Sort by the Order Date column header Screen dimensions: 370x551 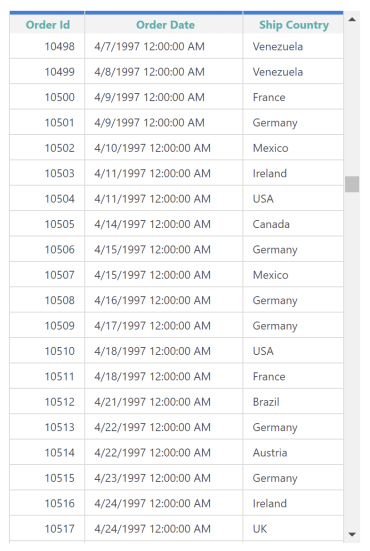pyautogui.click(x=164, y=24)
